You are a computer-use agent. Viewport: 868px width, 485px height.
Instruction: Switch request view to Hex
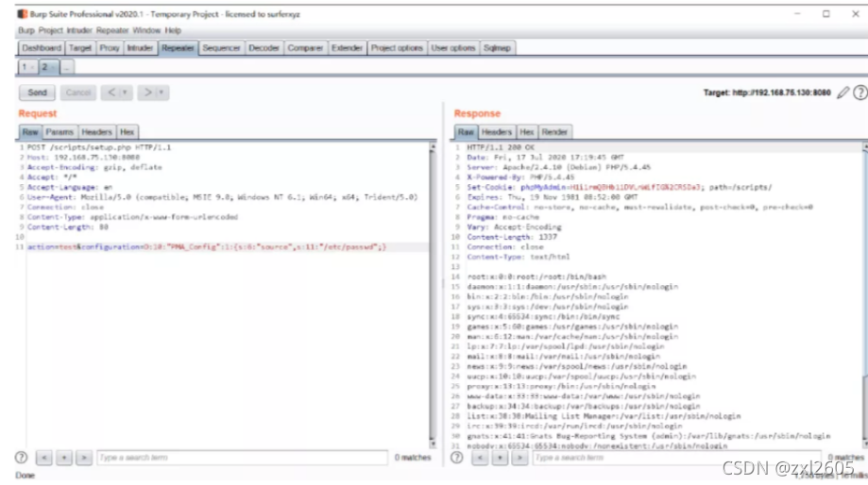tap(128, 132)
